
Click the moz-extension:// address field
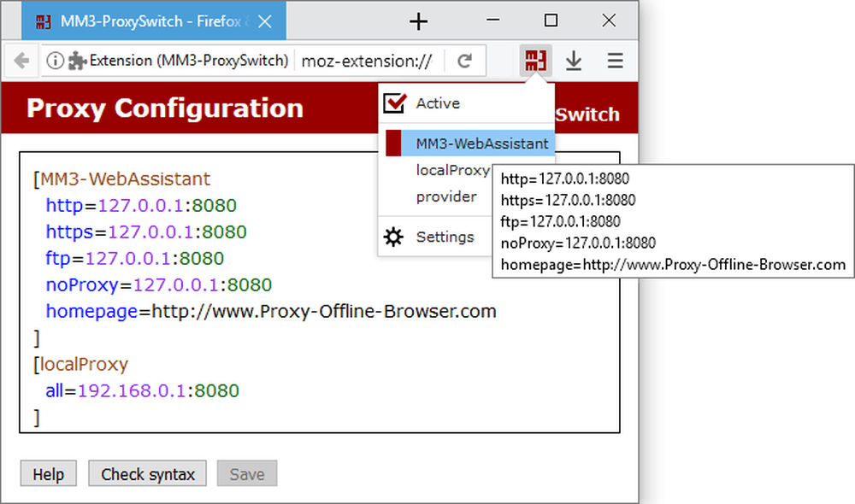click(369, 61)
